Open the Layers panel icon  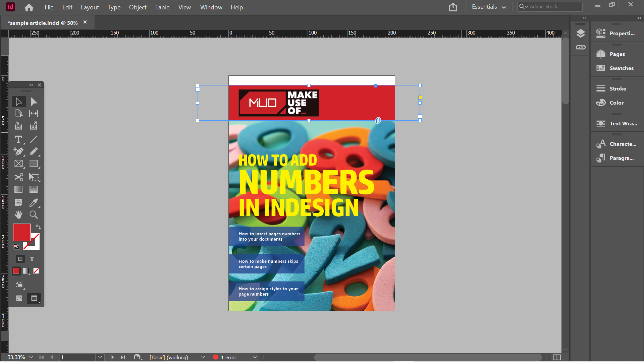click(580, 33)
